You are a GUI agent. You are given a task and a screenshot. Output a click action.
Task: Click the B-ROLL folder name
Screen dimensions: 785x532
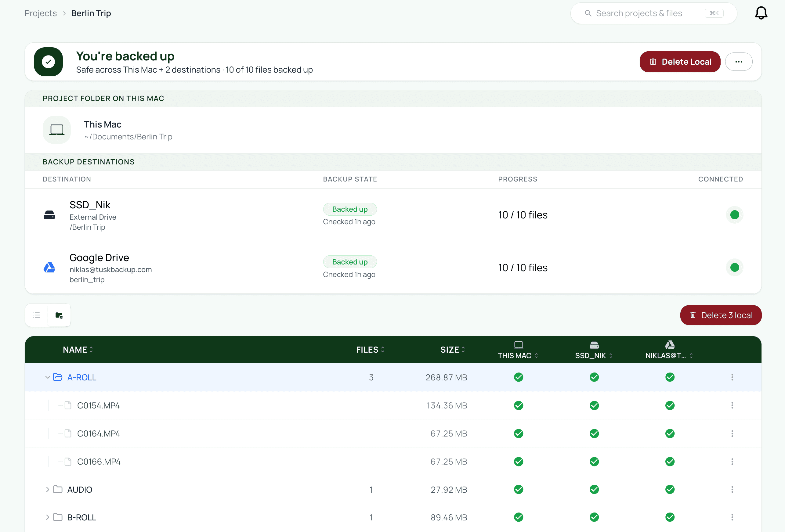tap(82, 517)
